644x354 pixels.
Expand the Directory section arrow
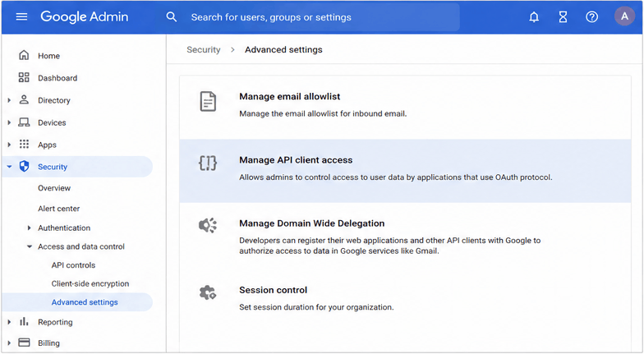(x=9, y=100)
